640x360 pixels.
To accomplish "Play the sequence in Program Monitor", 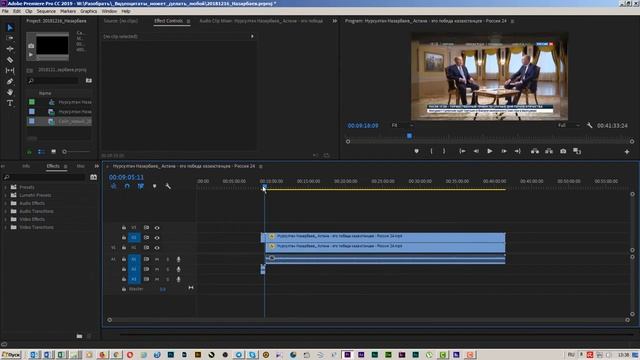I will 490,151.
